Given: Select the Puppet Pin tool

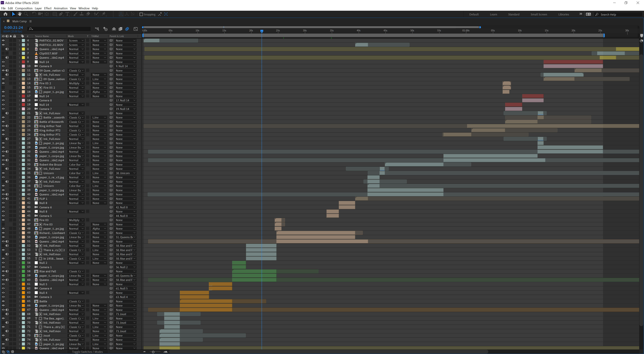Looking at the screenshot, I should click(x=104, y=14).
